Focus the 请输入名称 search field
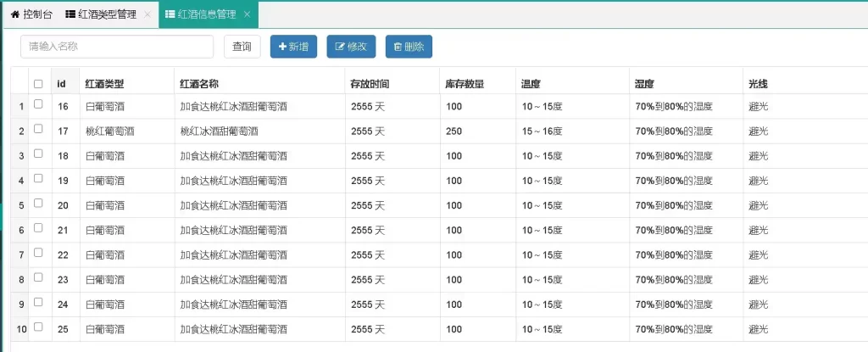The image size is (868, 352). point(117,47)
